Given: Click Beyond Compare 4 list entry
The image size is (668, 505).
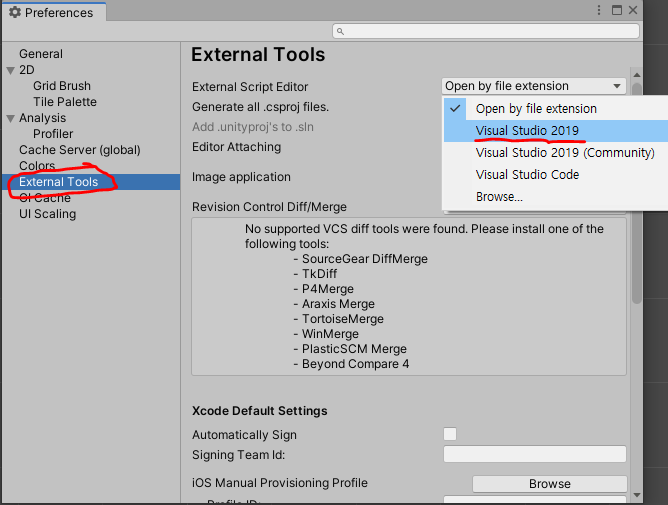Looking at the screenshot, I should (356, 364).
